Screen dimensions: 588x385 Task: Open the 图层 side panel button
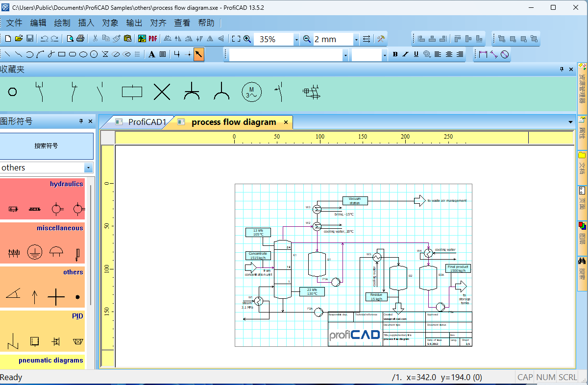(x=582, y=234)
